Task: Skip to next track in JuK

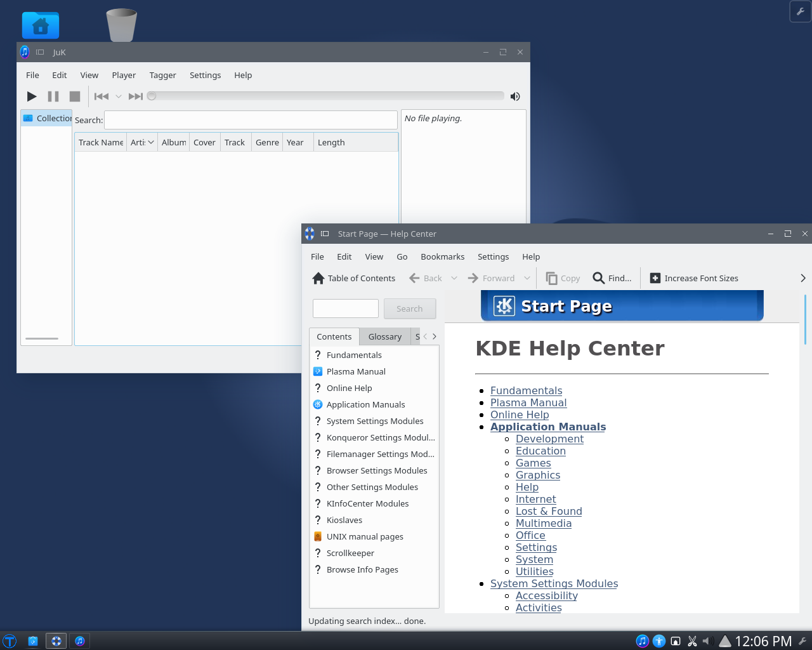Action: pos(135,96)
